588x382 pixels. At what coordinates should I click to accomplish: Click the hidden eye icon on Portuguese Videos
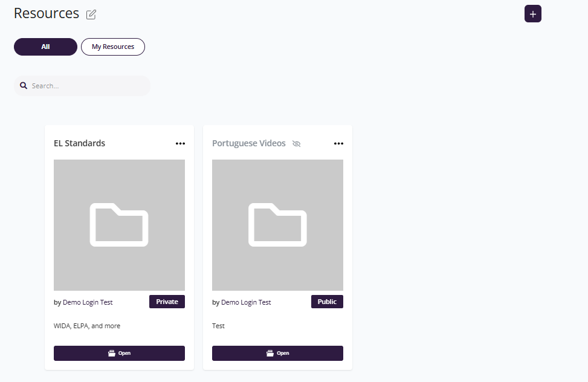[x=296, y=144]
